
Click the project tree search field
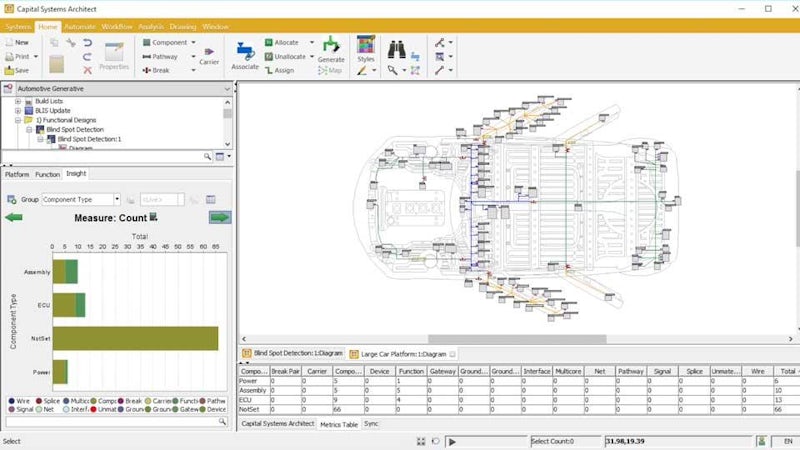[x=105, y=157]
